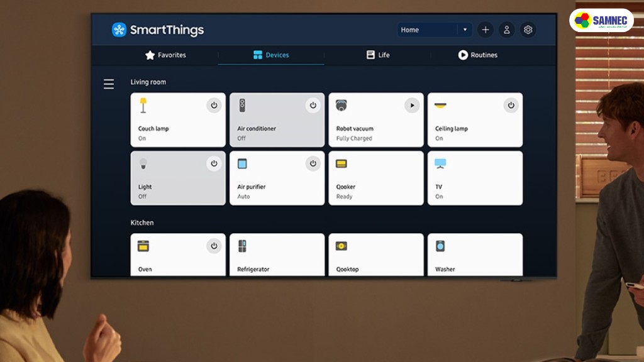Click the TV device icon
The height and width of the screenshot is (362, 644).
(440, 163)
